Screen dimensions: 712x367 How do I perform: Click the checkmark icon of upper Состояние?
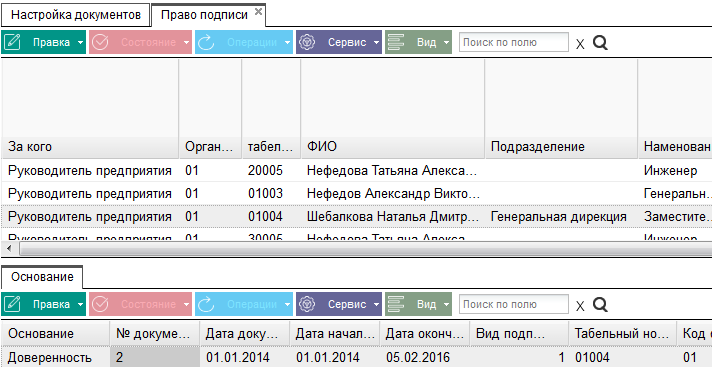pos(100,42)
